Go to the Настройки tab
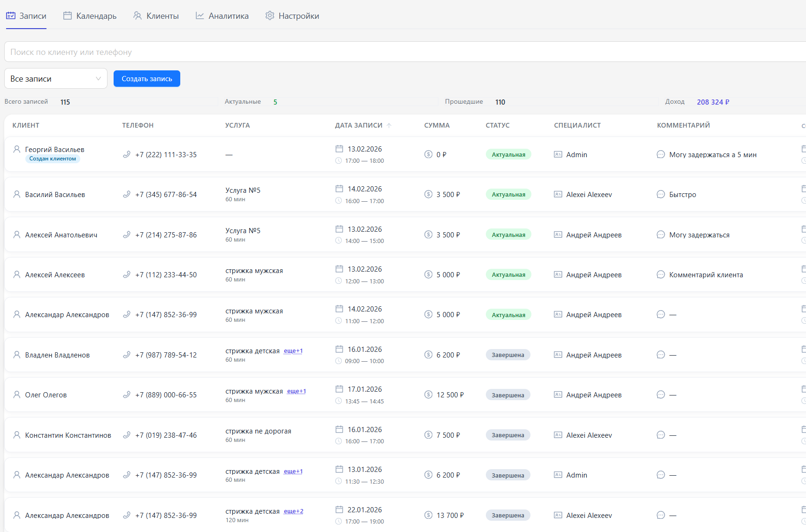Image resolution: width=806 pixels, height=532 pixels. coord(292,16)
